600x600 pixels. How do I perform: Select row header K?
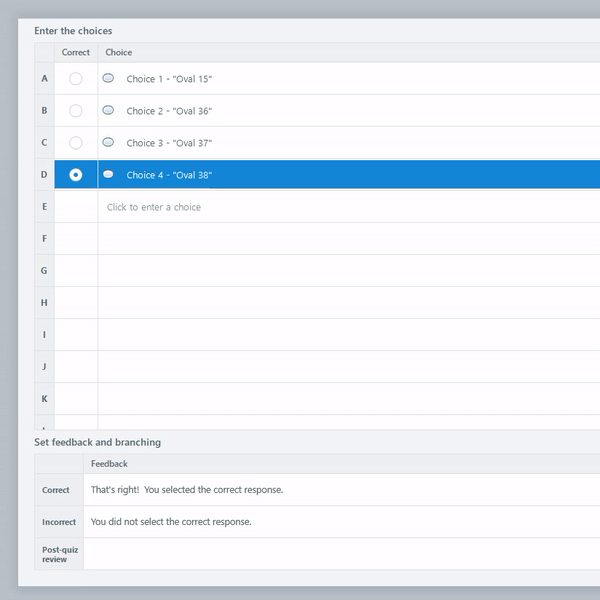(44, 399)
